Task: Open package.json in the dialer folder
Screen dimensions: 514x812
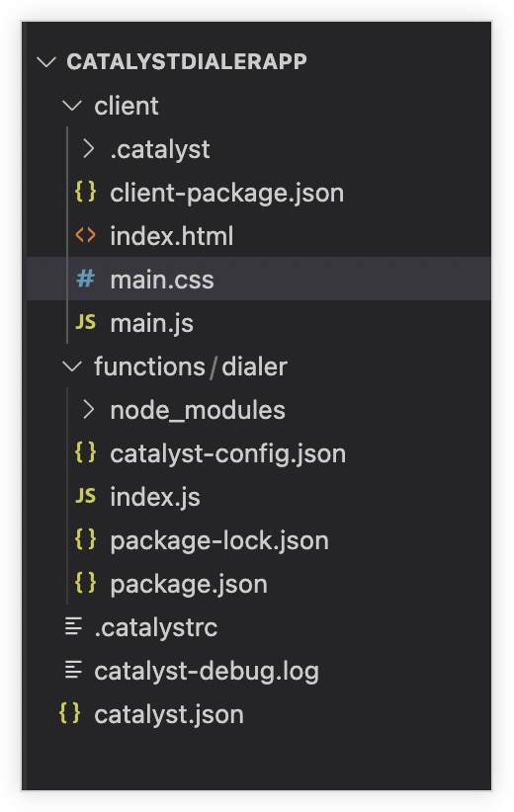Action: click(189, 585)
